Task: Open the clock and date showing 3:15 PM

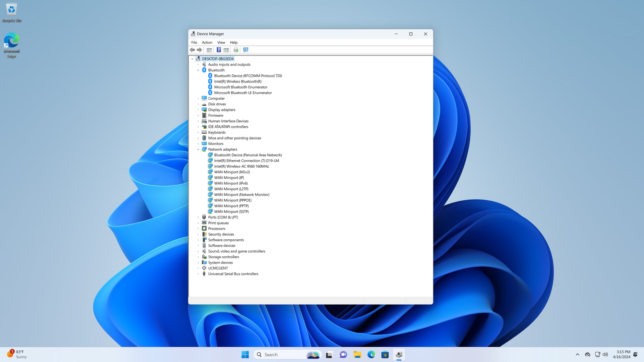Action: (621, 354)
